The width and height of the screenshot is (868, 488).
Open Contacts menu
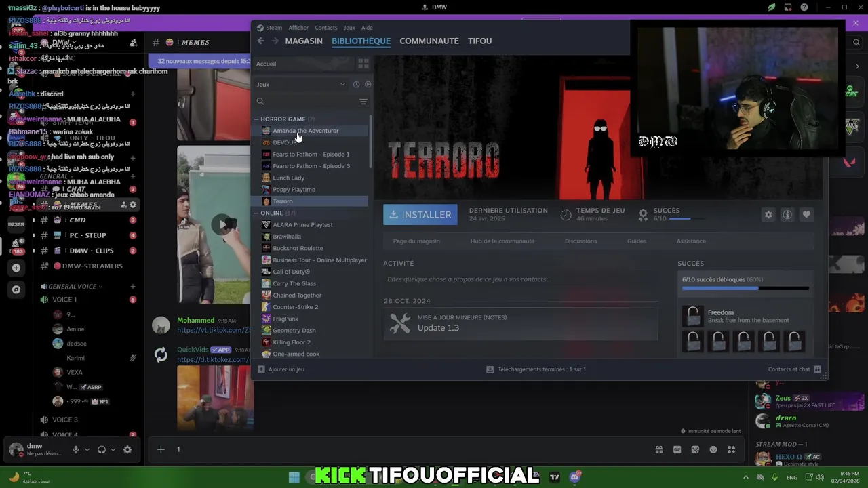(325, 28)
